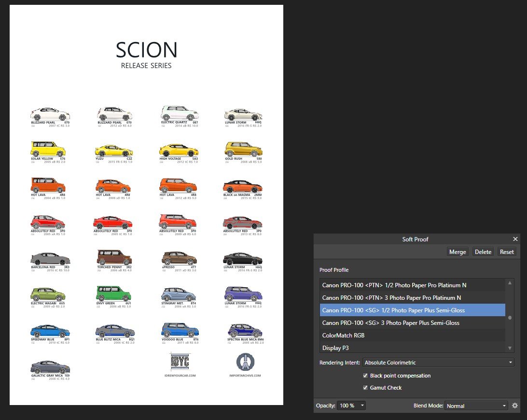Select Canon PRO-100 <SG> 3 Photo Paper Plus Semi-Gloss
The width and height of the screenshot is (527, 420).
(413, 323)
